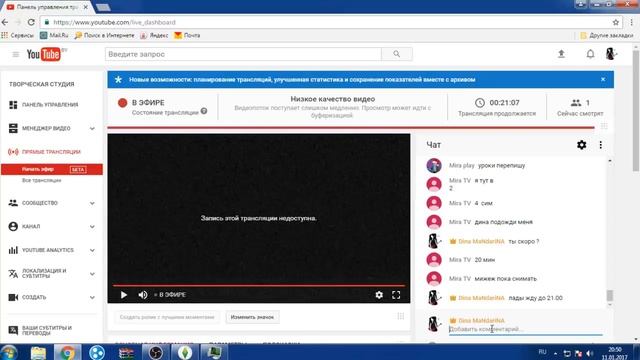Click the stream status help question mark
This screenshot has width=640, height=360.
pos(204,111)
